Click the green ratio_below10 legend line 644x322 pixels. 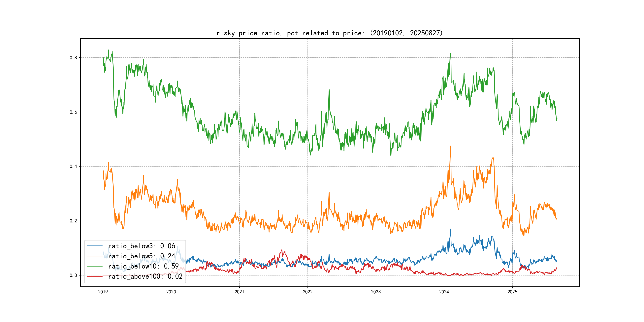pyautogui.click(x=94, y=266)
